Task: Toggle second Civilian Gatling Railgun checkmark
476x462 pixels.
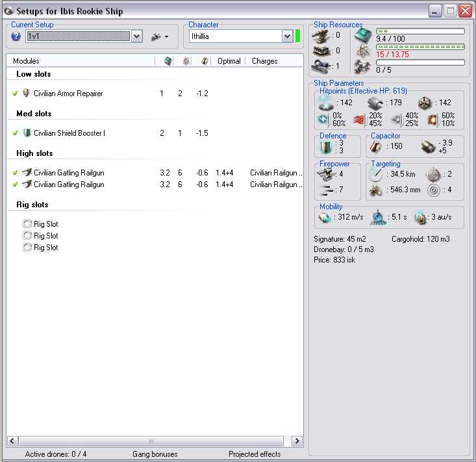Action: pos(15,184)
